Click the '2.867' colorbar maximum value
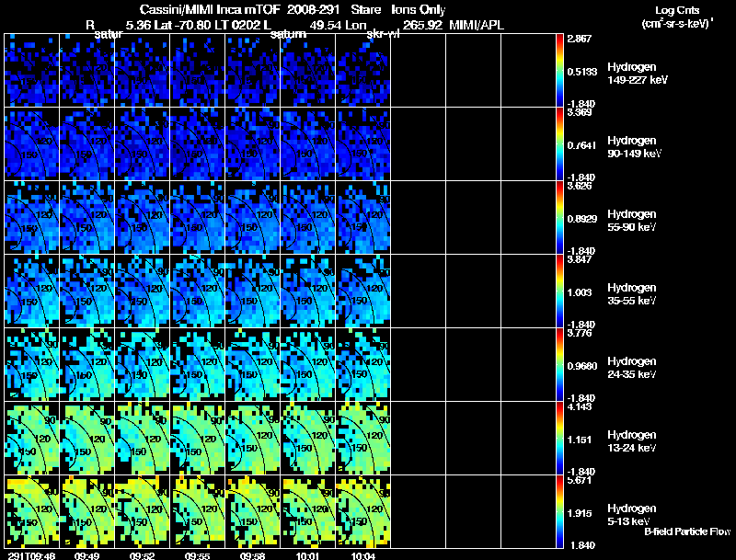This screenshot has height=560, width=736. point(580,39)
